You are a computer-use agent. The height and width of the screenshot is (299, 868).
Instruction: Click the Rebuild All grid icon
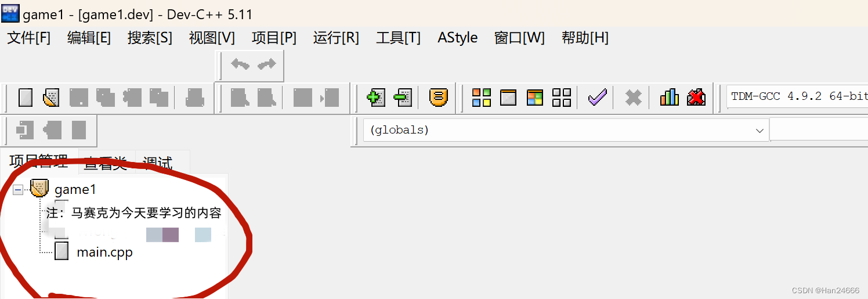click(562, 98)
